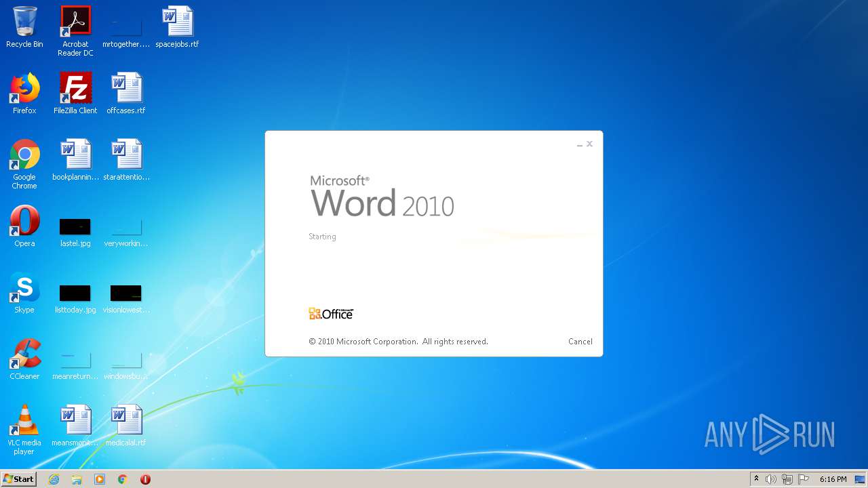Open media player taskbar icon
Image resolution: width=868 pixels, height=488 pixels.
pos(100,479)
